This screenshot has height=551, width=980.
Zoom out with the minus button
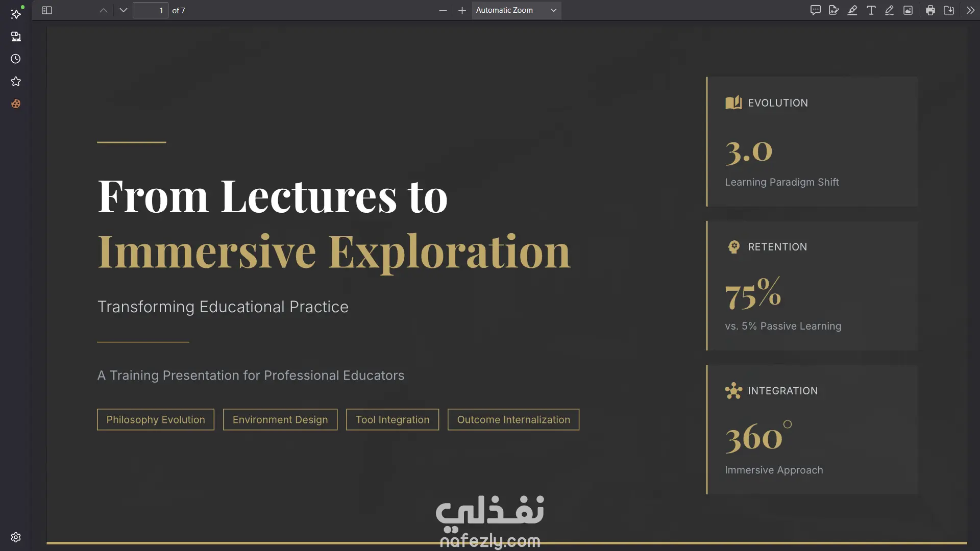tap(443, 10)
